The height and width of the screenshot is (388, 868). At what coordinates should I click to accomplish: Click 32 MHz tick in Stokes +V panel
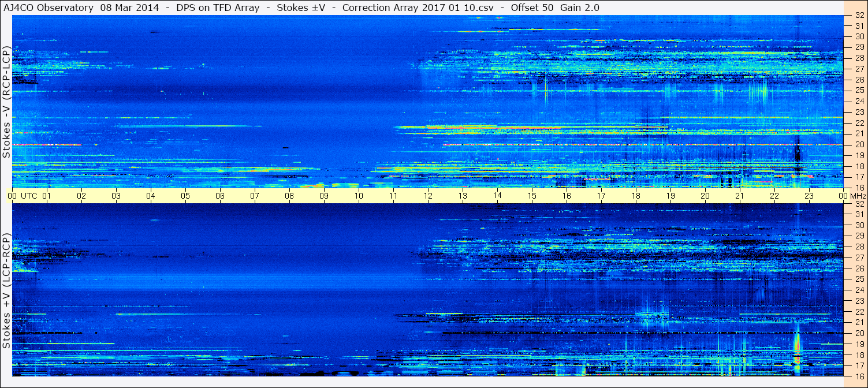point(859,204)
